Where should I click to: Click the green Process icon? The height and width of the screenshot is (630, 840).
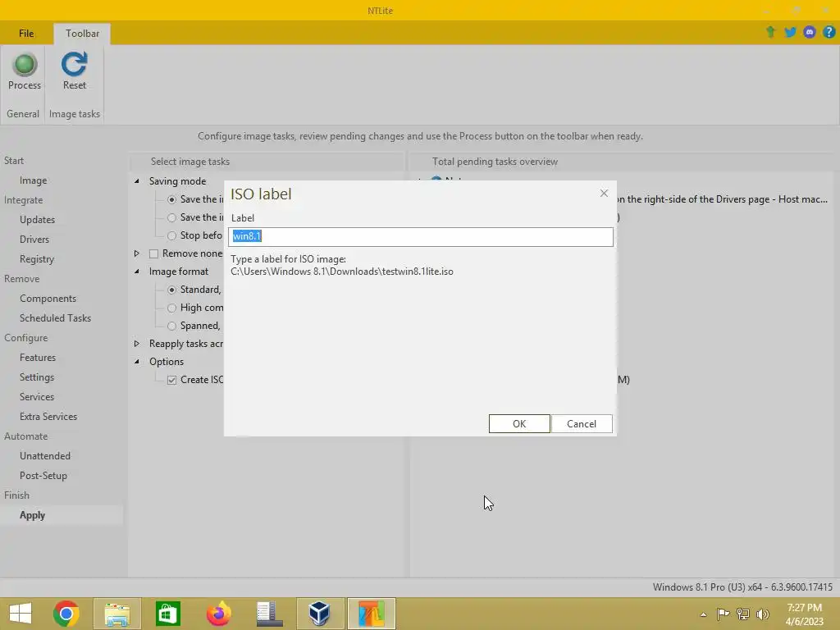pyautogui.click(x=25, y=65)
